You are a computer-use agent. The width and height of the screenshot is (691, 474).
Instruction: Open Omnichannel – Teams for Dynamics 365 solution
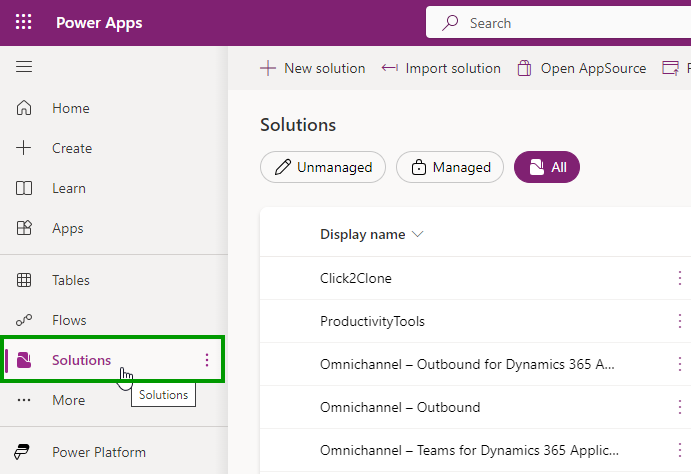pyautogui.click(x=469, y=450)
